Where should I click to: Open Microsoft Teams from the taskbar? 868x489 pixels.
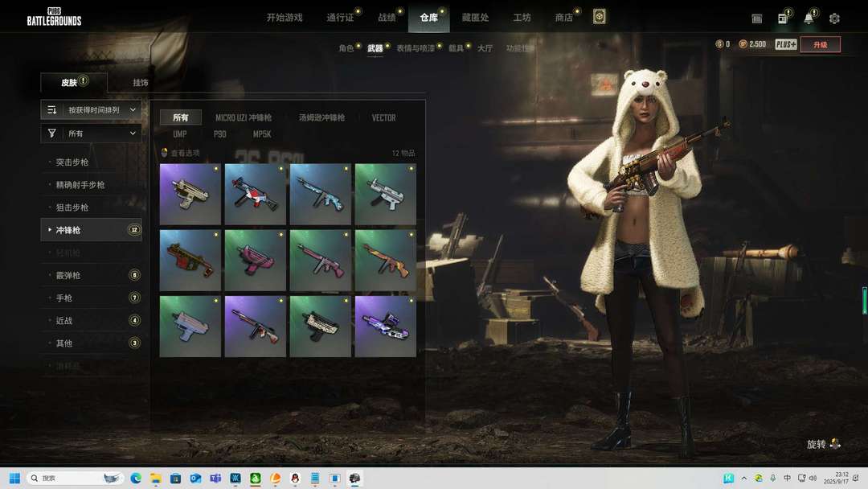(x=215, y=478)
